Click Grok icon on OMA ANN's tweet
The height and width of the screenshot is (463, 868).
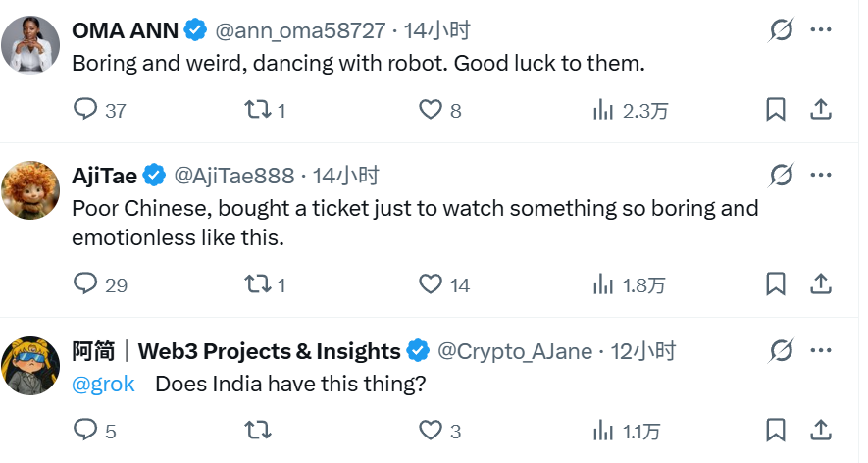[781, 30]
